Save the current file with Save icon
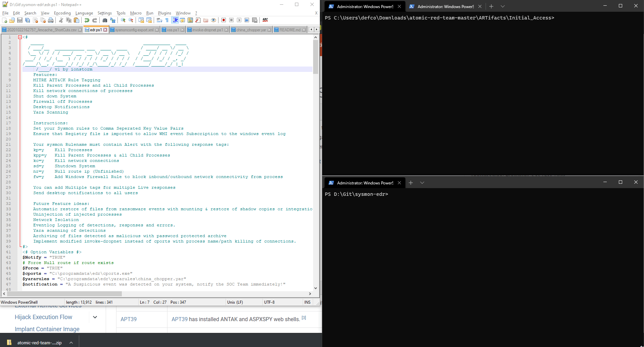 click(x=20, y=20)
